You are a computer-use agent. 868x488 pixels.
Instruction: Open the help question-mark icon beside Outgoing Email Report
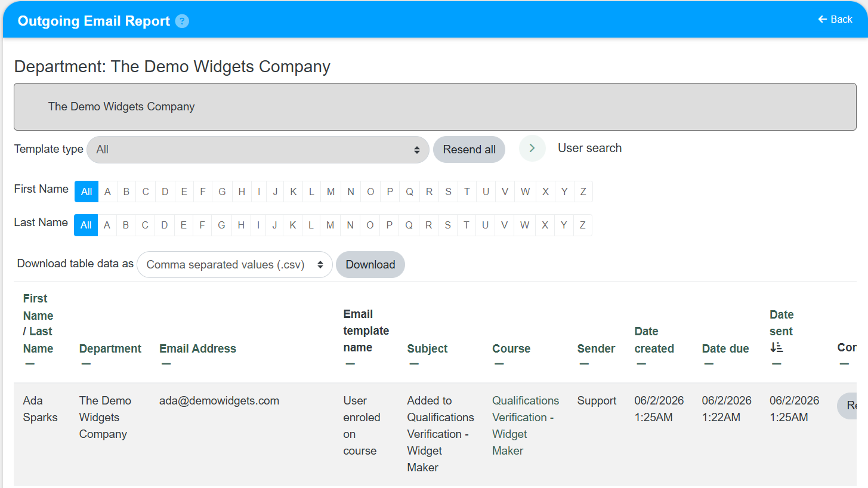183,21
